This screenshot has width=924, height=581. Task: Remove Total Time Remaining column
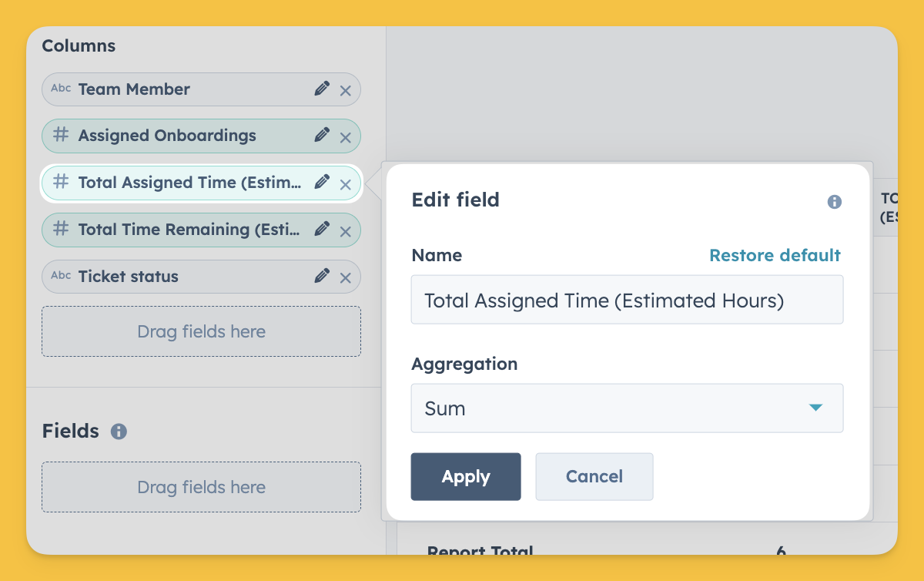click(346, 232)
